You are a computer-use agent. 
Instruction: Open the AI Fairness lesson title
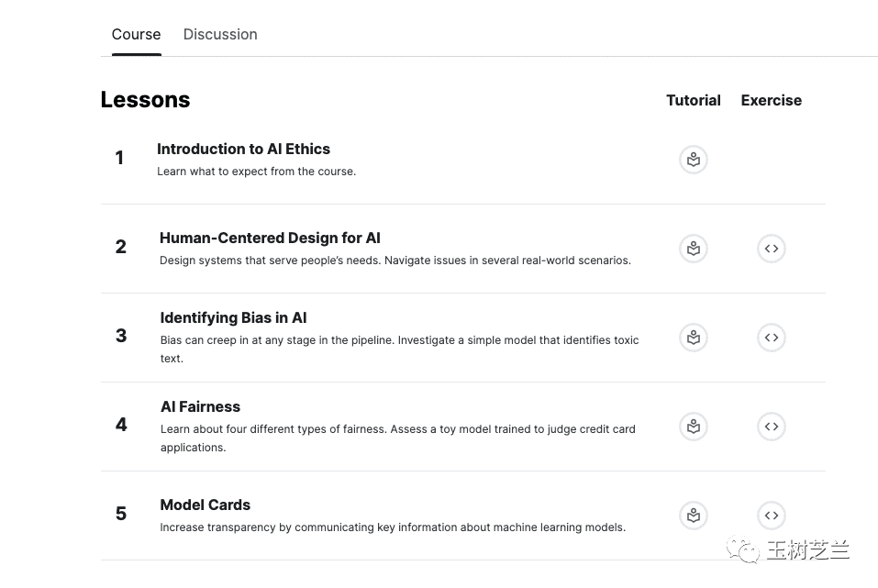(x=200, y=406)
